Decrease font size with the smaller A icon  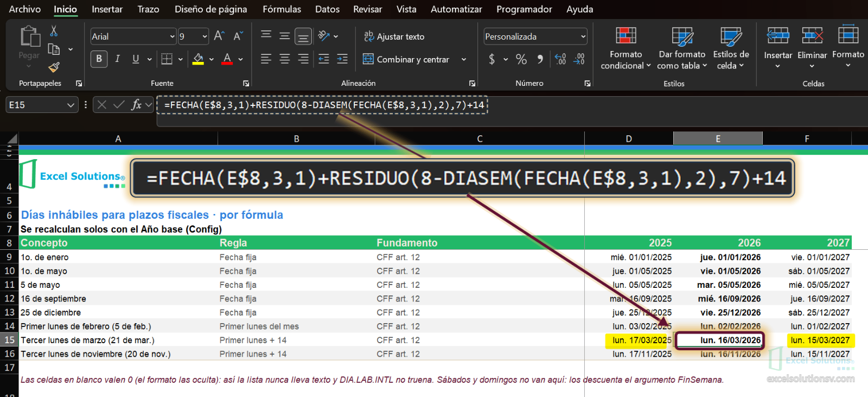(238, 36)
